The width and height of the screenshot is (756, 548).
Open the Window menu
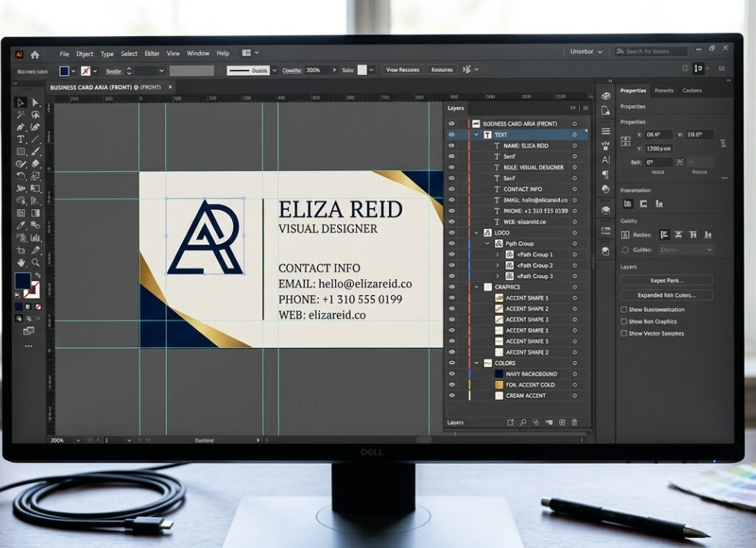point(198,54)
